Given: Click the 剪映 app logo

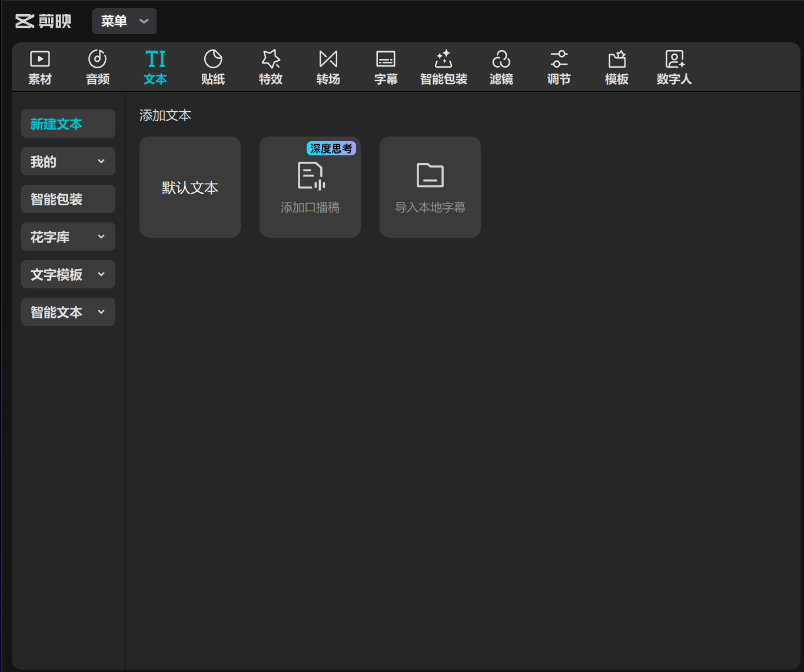Looking at the screenshot, I should (x=43, y=21).
